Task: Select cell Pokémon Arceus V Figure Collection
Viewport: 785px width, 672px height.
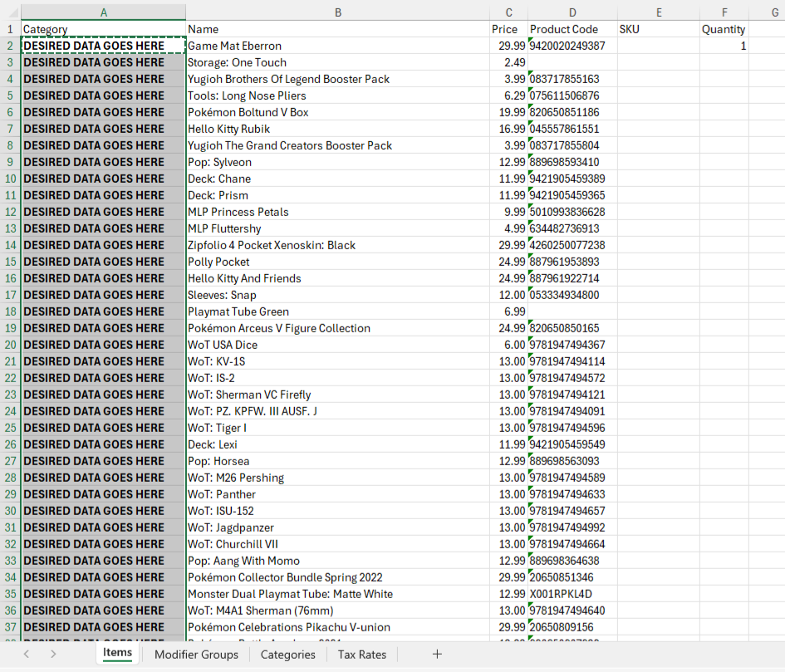Action: tap(338, 328)
